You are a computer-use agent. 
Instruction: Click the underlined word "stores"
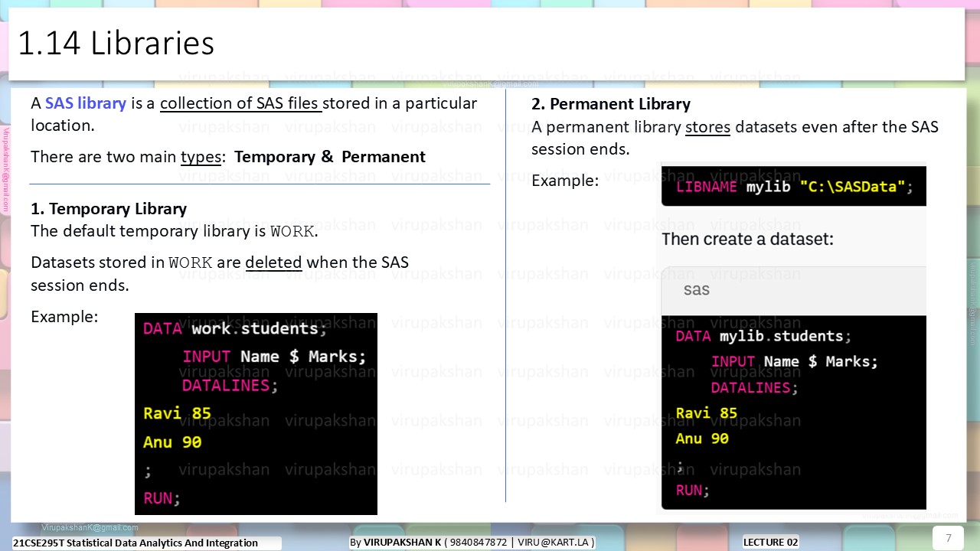click(707, 127)
